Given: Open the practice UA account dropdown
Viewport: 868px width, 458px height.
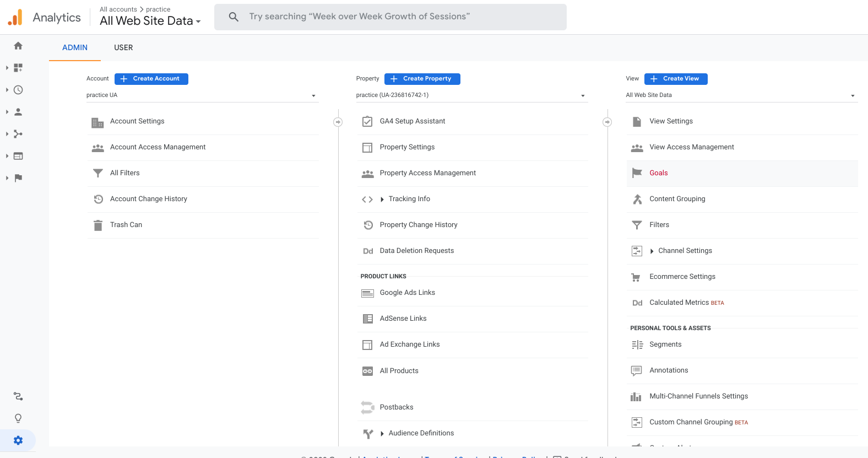Looking at the screenshot, I should tap(202, 95).
